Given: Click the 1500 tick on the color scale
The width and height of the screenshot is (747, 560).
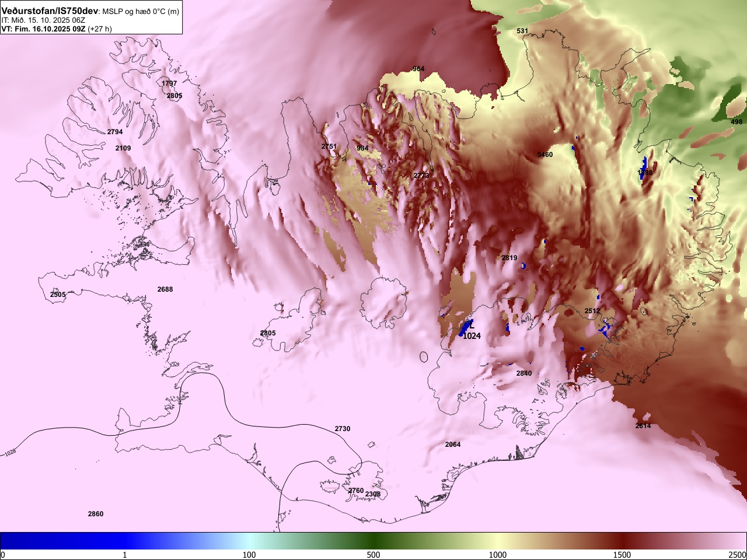Looking at the screenshot, I should (622, 555).
